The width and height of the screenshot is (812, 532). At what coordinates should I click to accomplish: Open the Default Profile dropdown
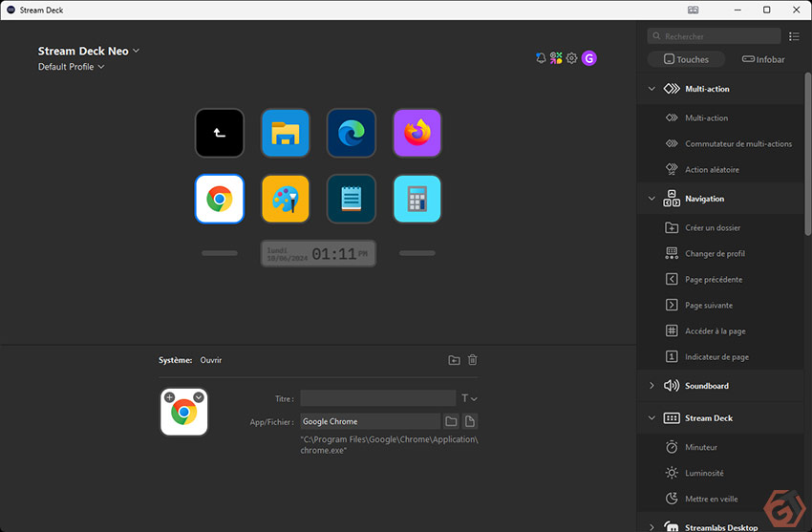71,67
